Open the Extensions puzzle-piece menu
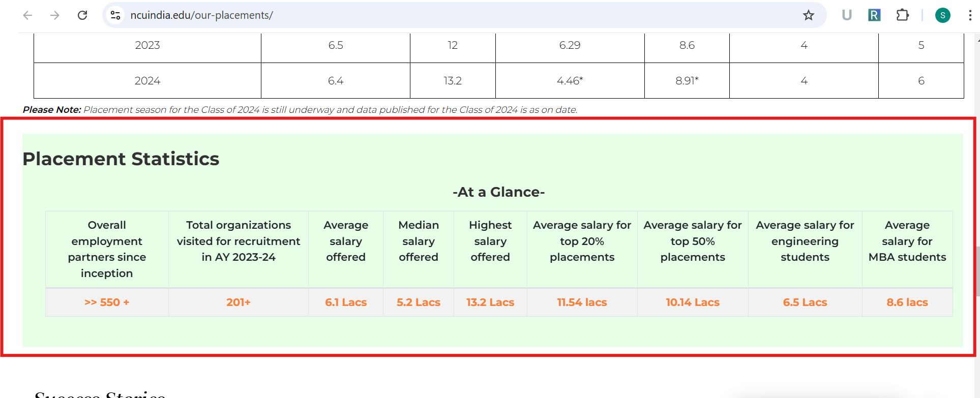Image resolution: width=980 pixels, height=398 pixels. tap(902, 15)
